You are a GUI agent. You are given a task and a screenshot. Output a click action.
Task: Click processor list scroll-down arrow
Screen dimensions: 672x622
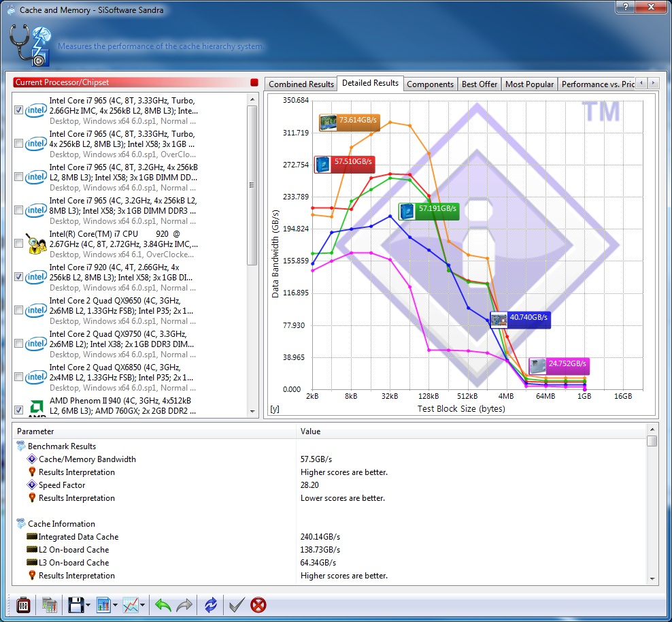click(x=252, y=412)
